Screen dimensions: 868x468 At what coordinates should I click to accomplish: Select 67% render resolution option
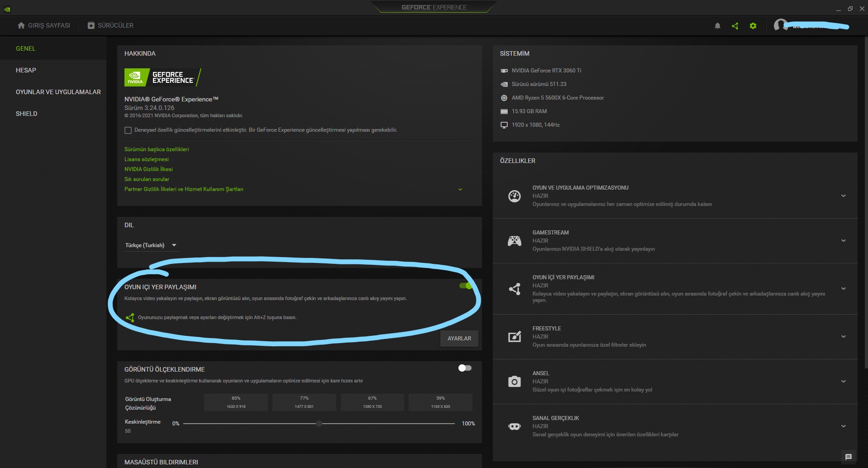point(372,402)
